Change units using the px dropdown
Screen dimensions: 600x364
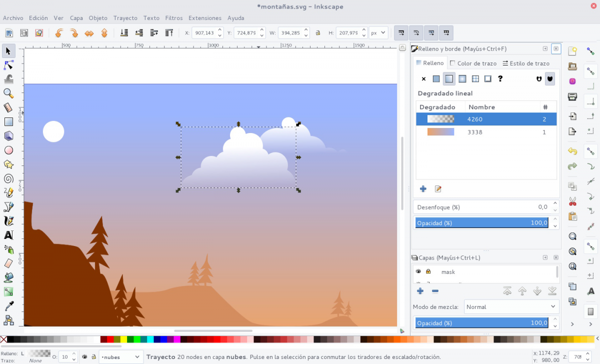point(378,32)
